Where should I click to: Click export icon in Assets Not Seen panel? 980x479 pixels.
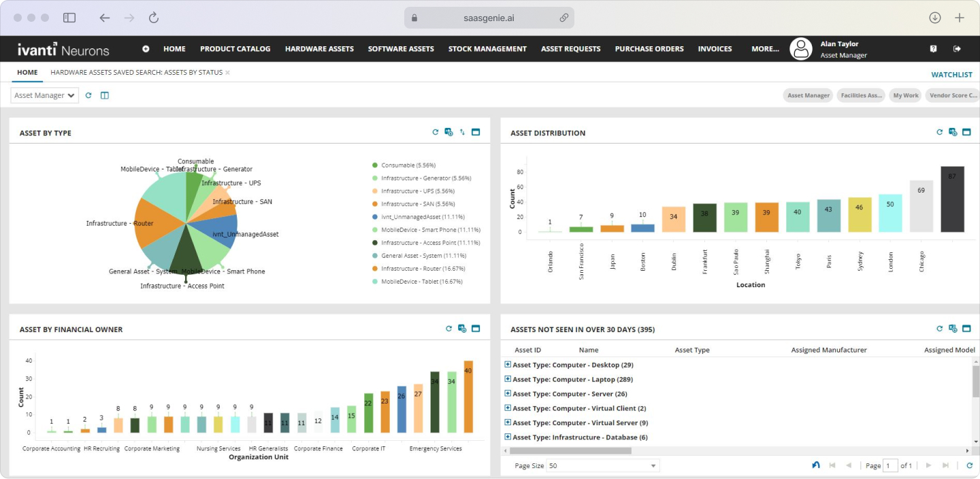tap(953, 329)
